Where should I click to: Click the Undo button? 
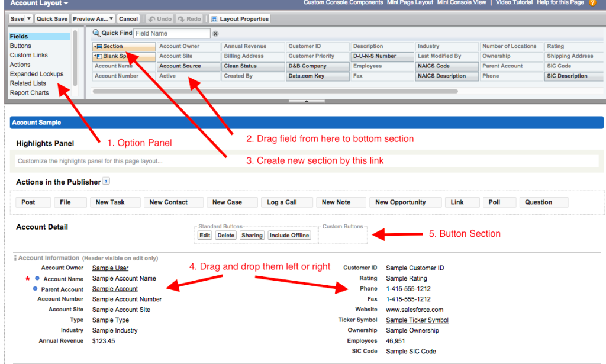tap(160, 18)
